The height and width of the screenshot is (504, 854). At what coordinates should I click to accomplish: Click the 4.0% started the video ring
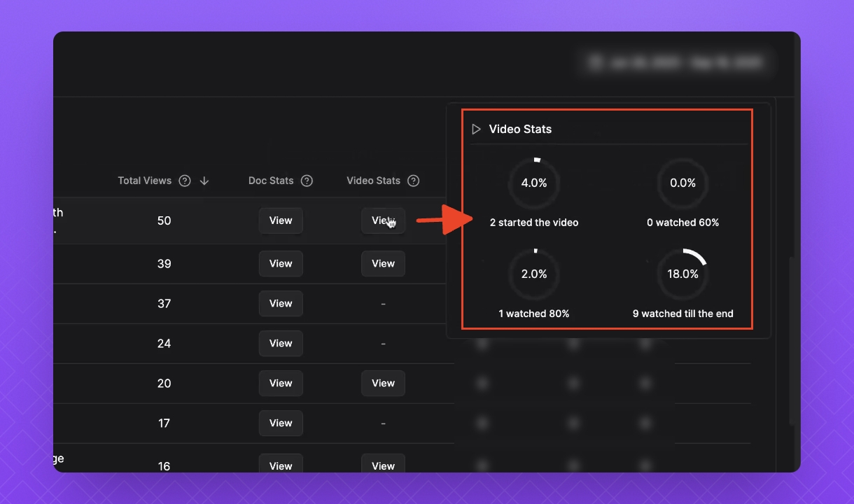tap(534, 183)
